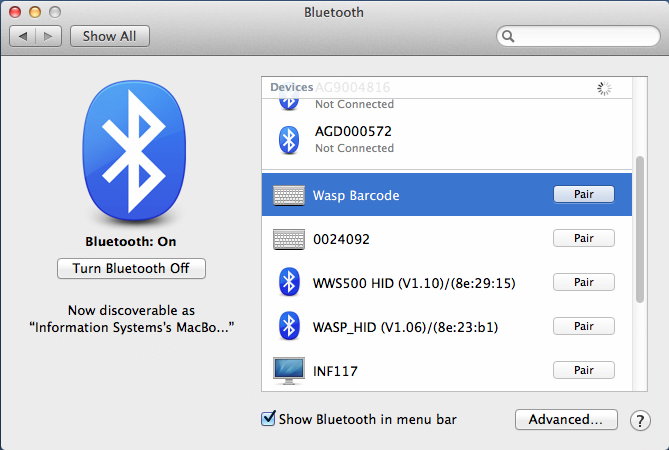Viewport: 669px width, 450px height.
Task: Pair the WASP_HID device
Action: (x=584, y=326)
